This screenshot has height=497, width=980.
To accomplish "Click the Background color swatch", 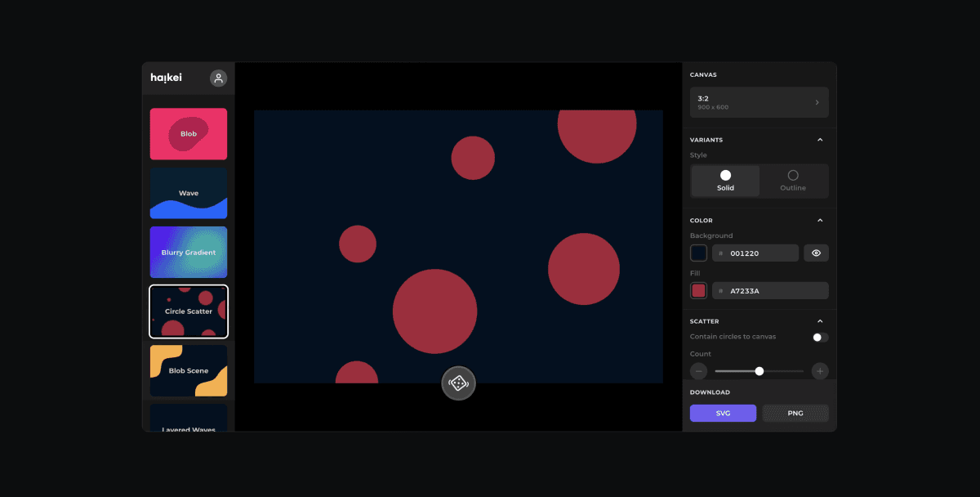I will pyautogui.click(x=698, y=253).
